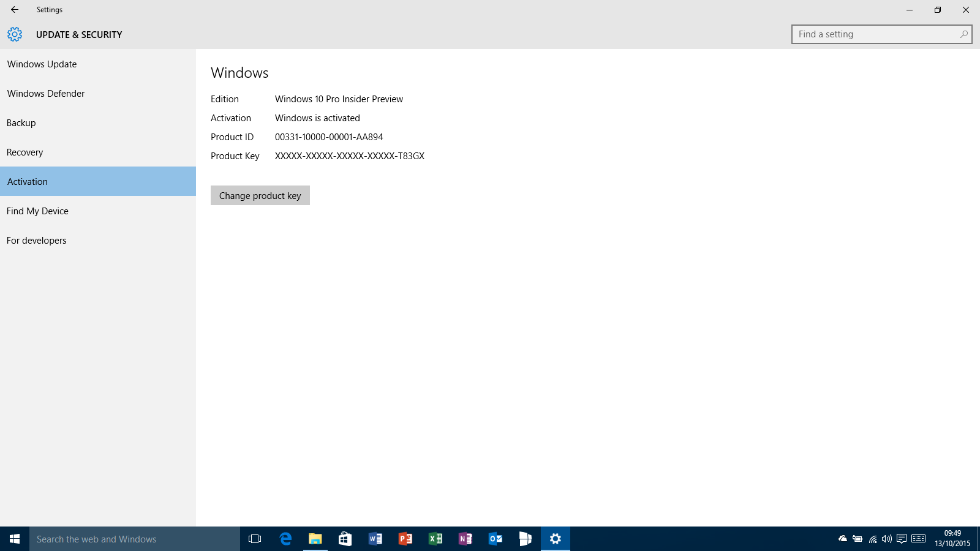The width and height of the screenshot is (980, 551).
Task: Close the Settings window
Action: coord(966,10)
